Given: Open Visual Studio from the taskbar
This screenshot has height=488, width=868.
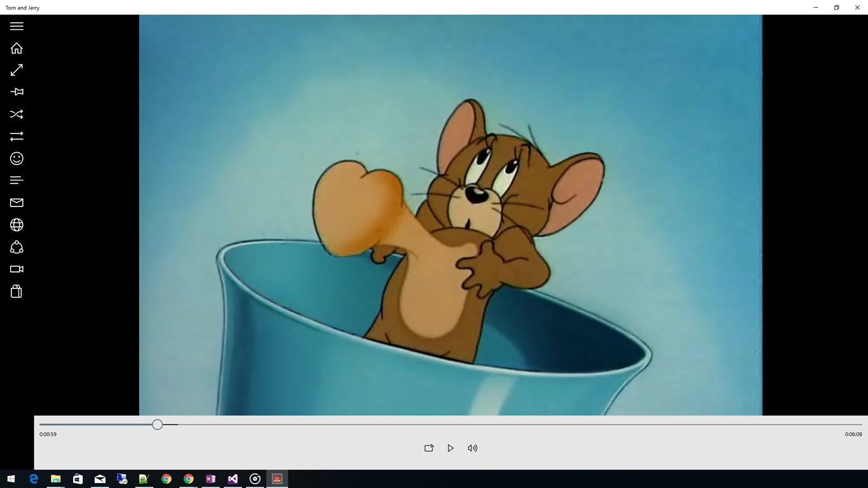Looking at the screenshot, I should coord(233,479).
